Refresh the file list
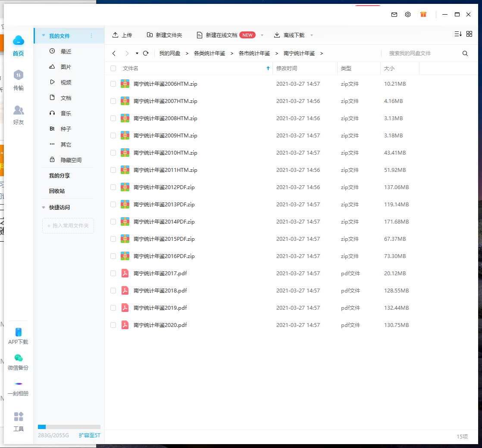 [x=146, y=53]
